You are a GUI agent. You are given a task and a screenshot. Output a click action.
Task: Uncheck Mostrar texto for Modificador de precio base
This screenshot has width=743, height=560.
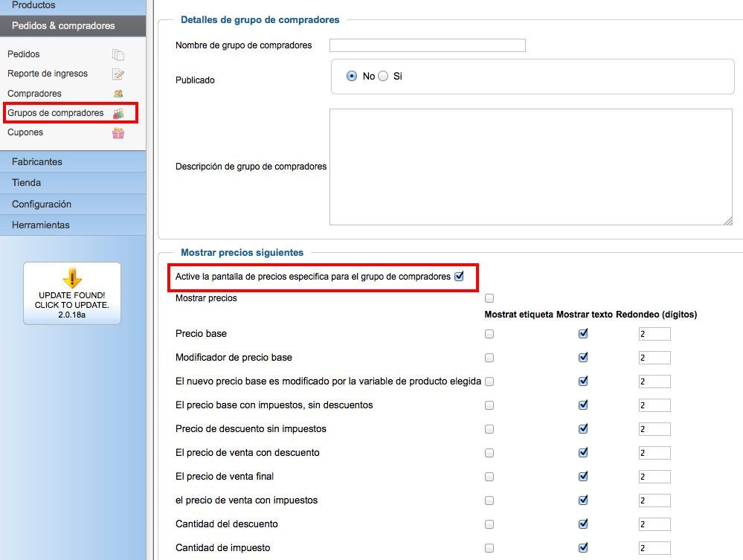point(583,357)
